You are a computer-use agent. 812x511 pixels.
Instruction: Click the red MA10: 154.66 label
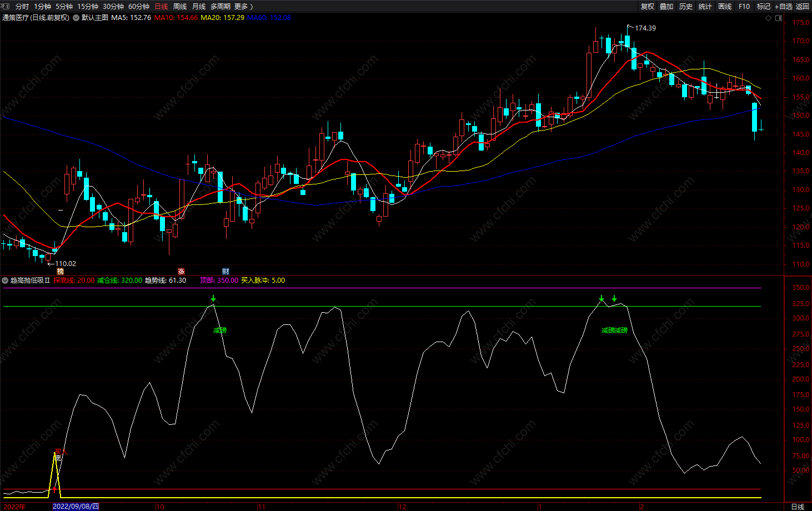176,18
